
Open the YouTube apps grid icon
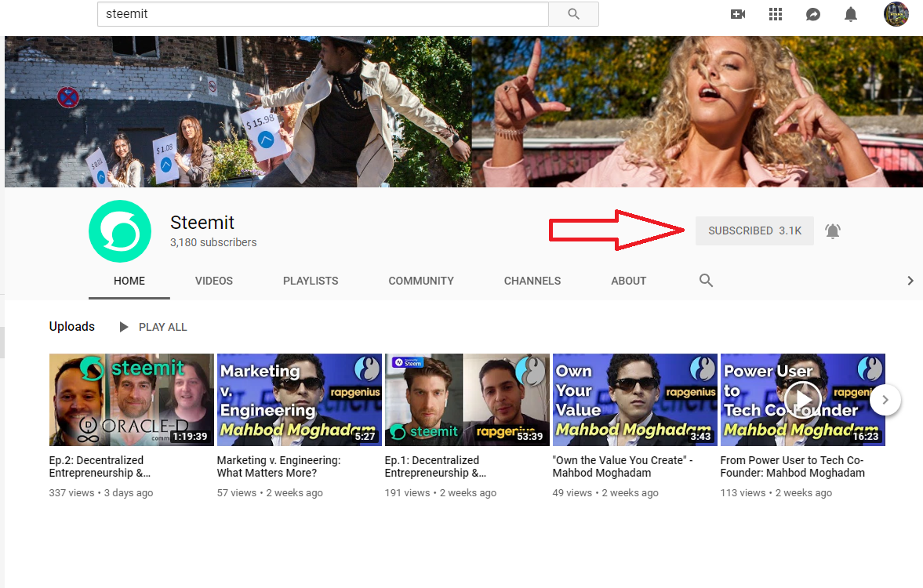776,14
